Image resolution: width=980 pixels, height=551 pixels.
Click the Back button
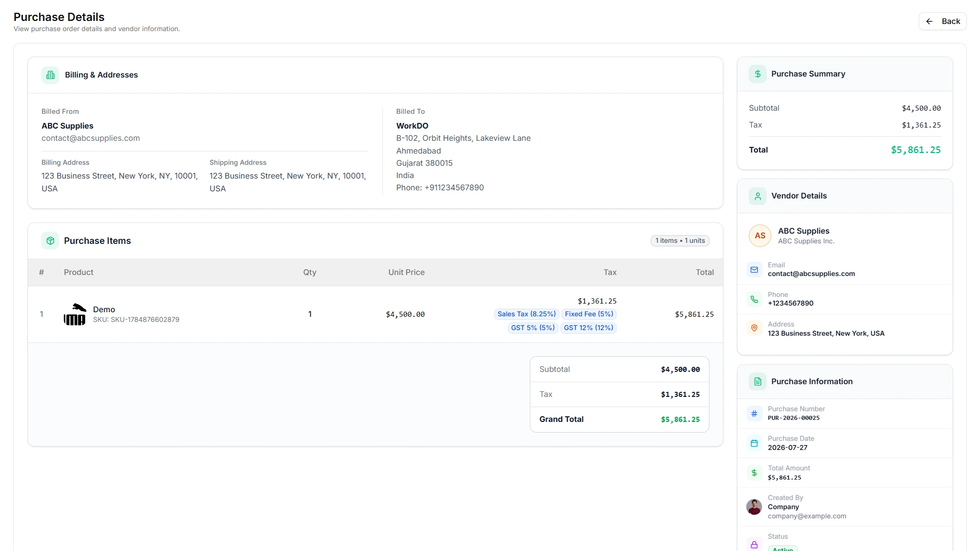[942, 21]
